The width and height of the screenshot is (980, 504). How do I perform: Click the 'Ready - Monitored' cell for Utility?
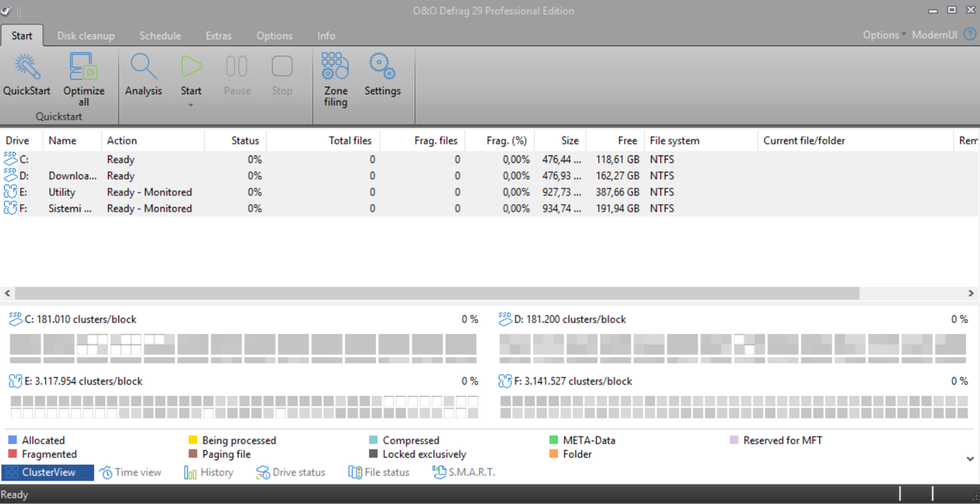149,192
